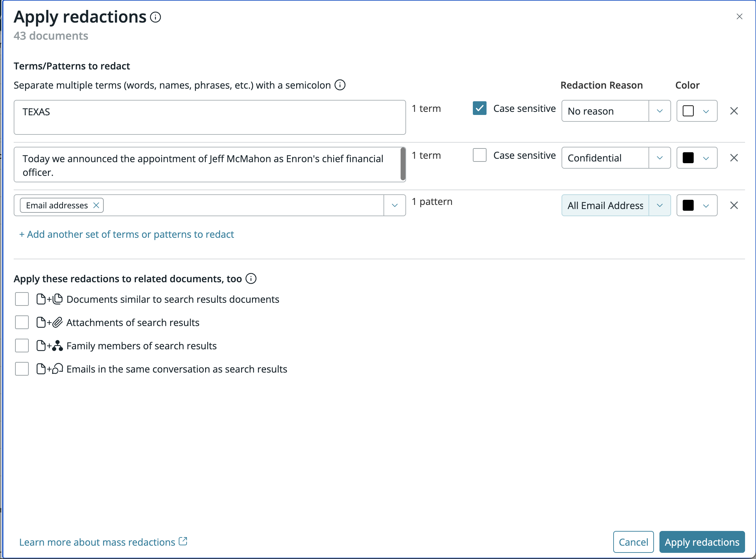Open the No reason redaction reason dropdown
756x559 pixels.
point(659,111)
